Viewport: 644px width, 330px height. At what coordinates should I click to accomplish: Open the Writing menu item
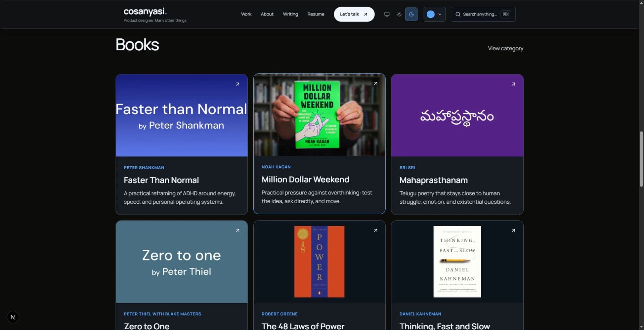click(290, 14)
